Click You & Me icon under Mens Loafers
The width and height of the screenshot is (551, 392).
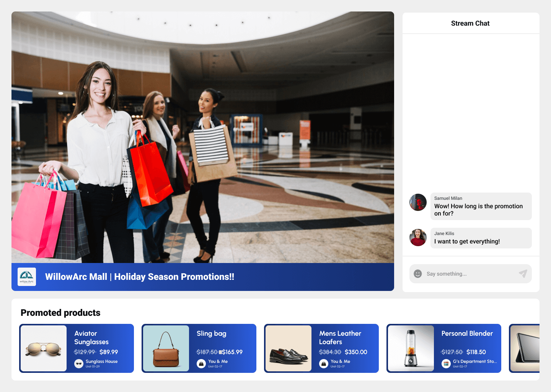pos(324,364)
